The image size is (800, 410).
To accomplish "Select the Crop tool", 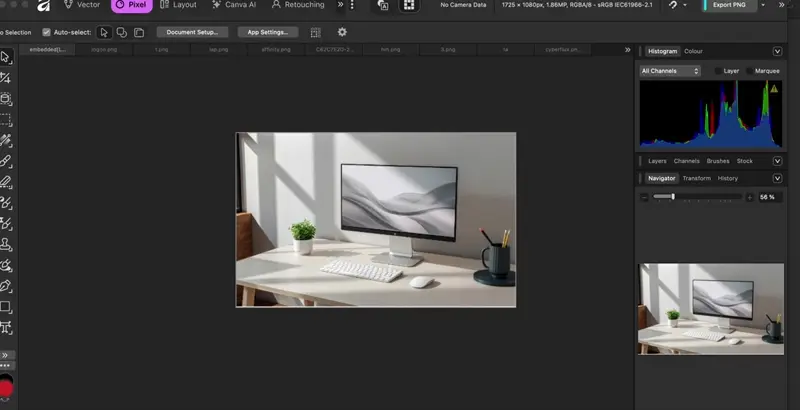I will 5,78.
